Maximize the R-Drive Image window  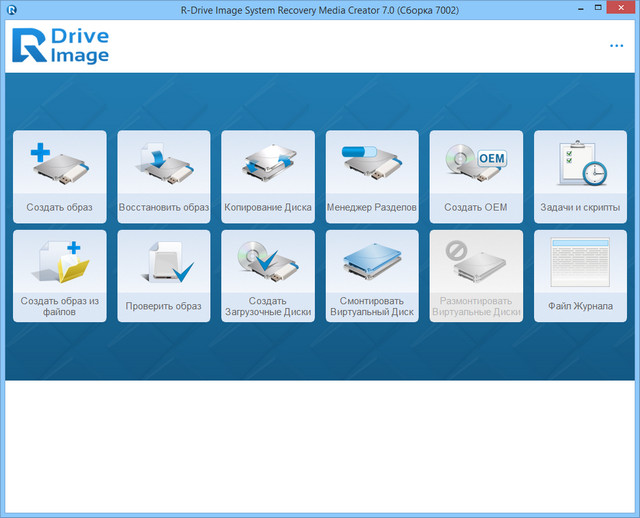pos(598,8)
